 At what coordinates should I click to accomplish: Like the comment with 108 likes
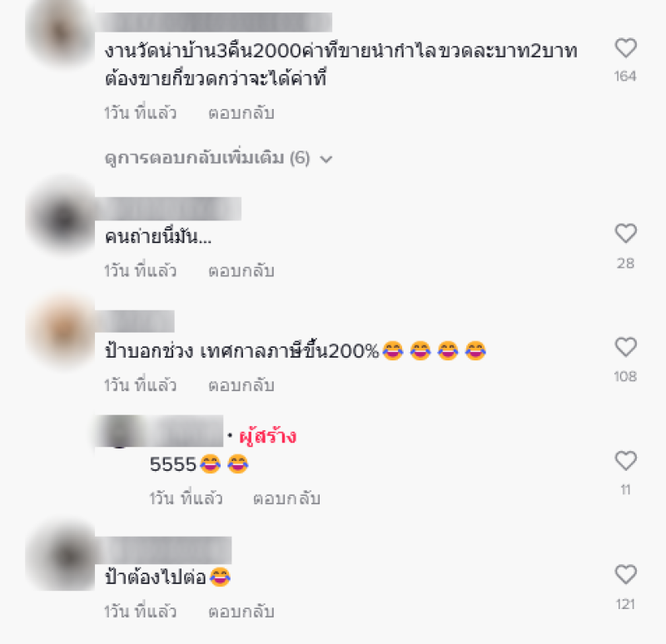626,347
